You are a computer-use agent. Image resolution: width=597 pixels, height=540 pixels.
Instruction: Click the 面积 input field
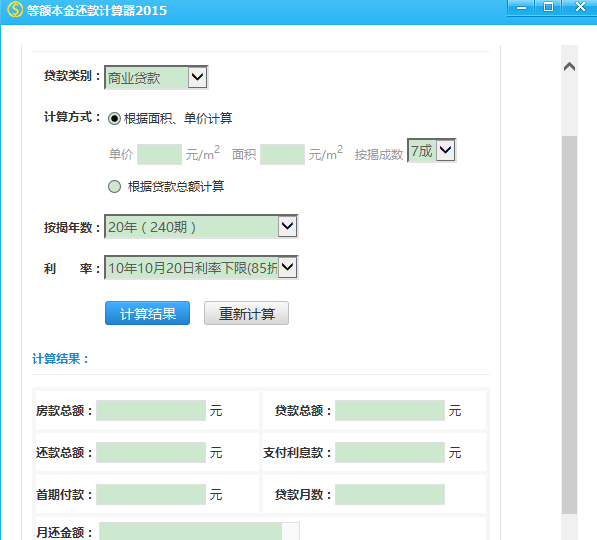[282, 155]
